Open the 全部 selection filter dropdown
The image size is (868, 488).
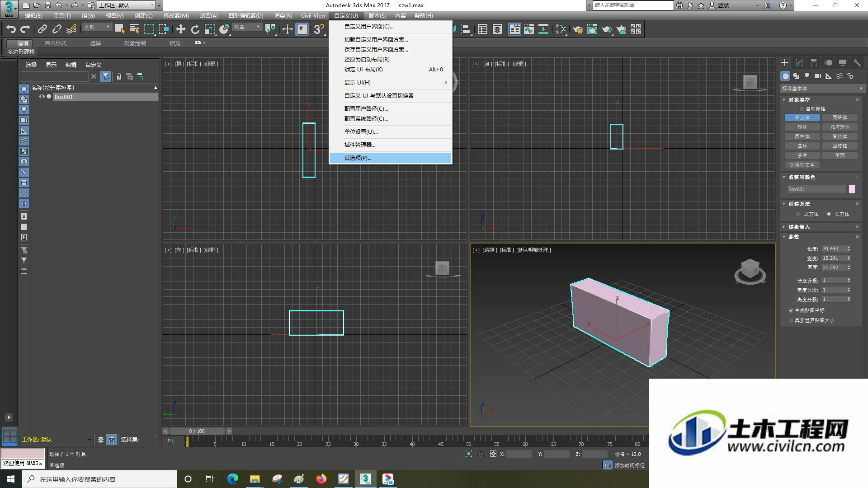tap(97, 28)
